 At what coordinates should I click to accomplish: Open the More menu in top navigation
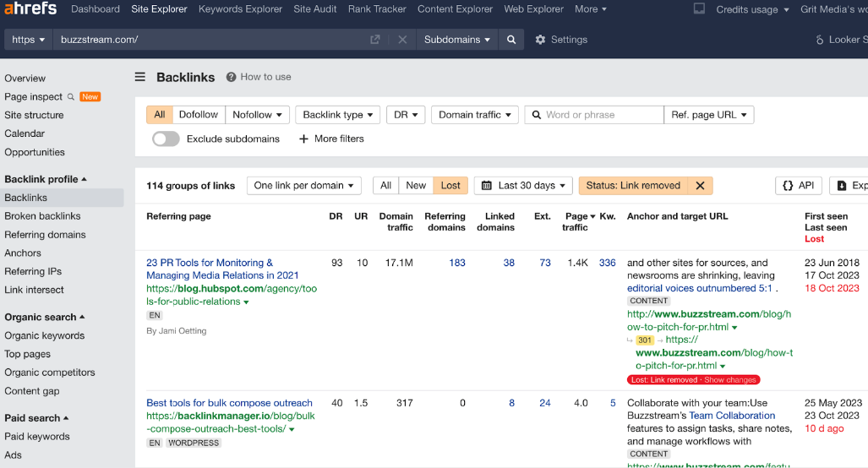click(x=591, y=8)
